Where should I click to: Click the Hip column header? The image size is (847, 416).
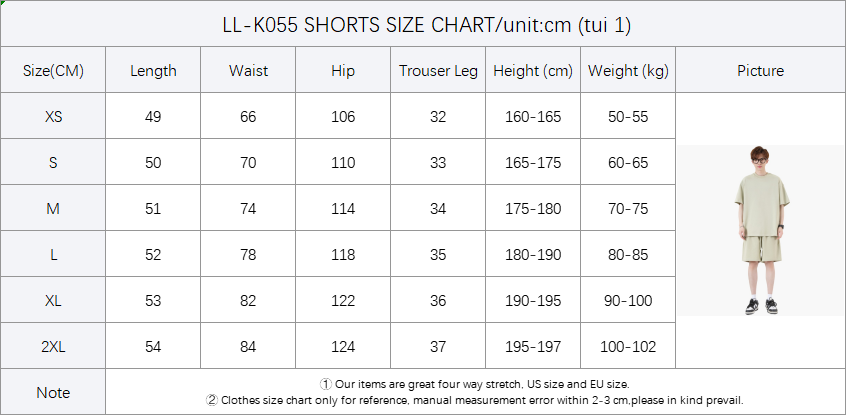343,71
